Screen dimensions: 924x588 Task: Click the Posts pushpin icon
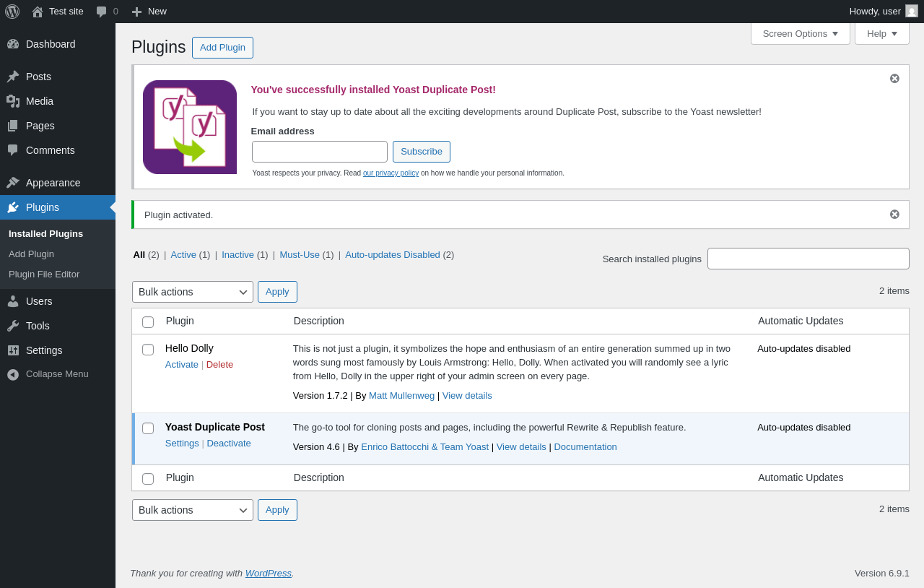tap(13, 77)
